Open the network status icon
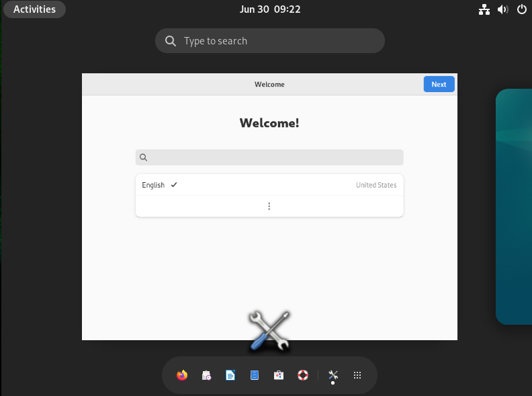532x396 pixels. pos(484,9)
